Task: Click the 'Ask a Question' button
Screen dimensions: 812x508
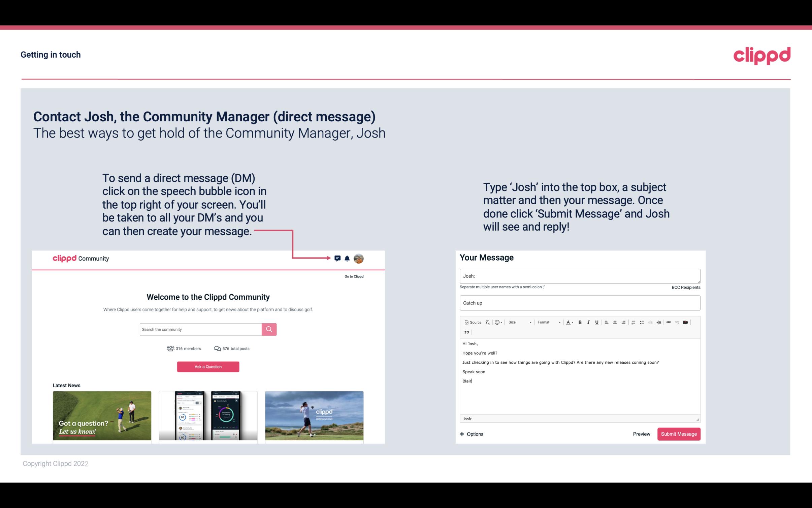Action: click(x=208, y=366)
